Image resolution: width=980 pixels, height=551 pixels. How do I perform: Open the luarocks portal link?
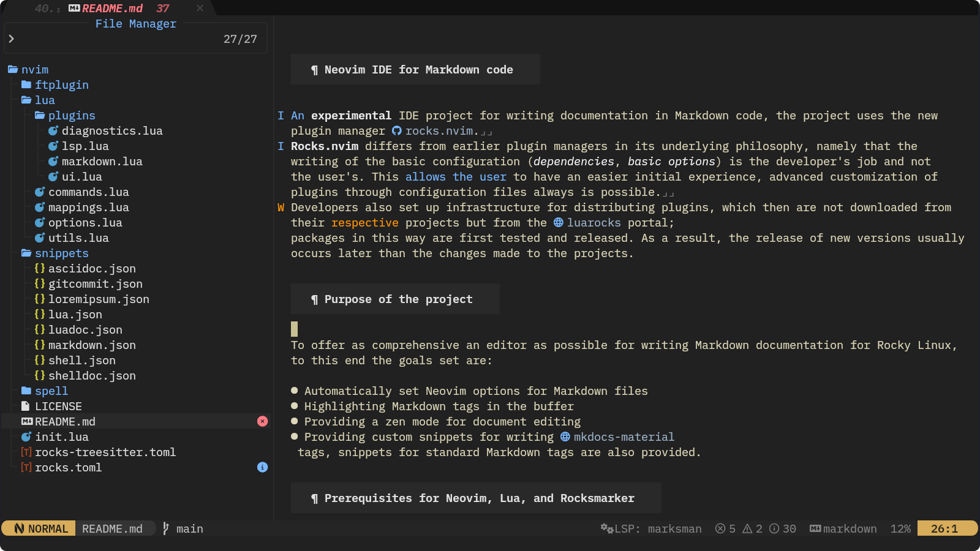pyautogui.click(x=593, y=222)
